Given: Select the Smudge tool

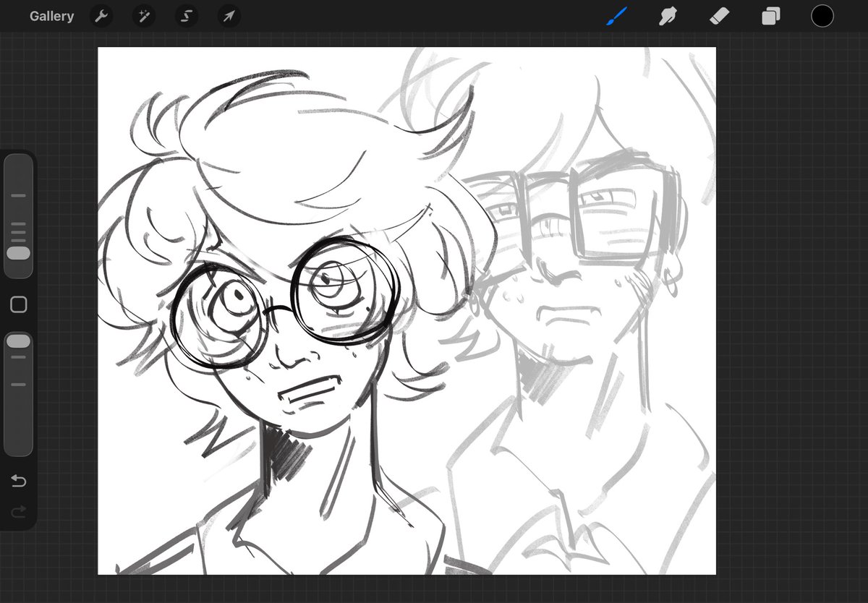Looking at the screenshot, I should (x=668, y=16).
